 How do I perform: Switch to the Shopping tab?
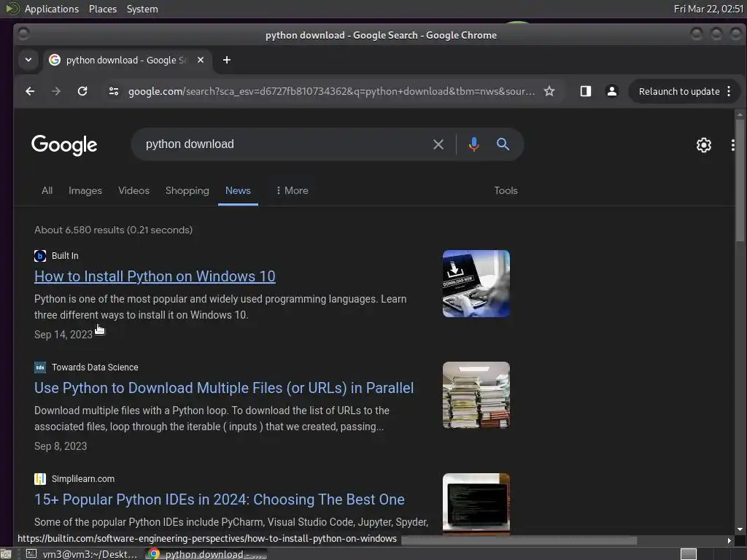click(x=187, y=190)
